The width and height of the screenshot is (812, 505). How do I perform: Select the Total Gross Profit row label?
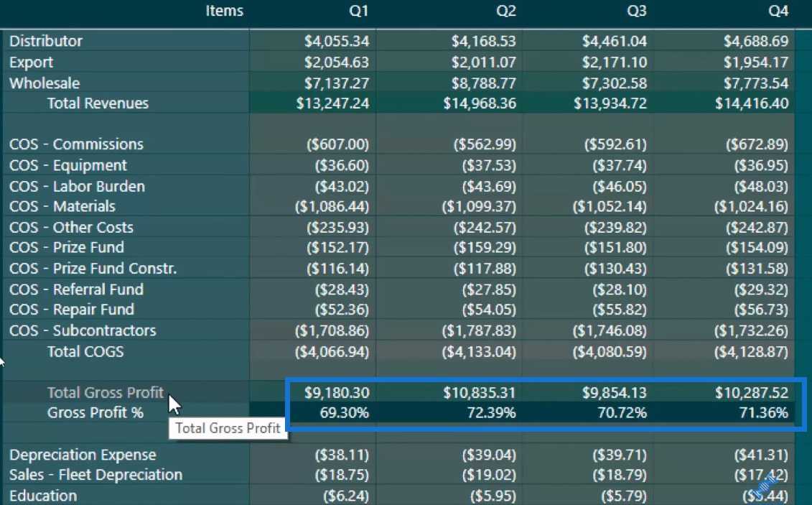[106, 393]
